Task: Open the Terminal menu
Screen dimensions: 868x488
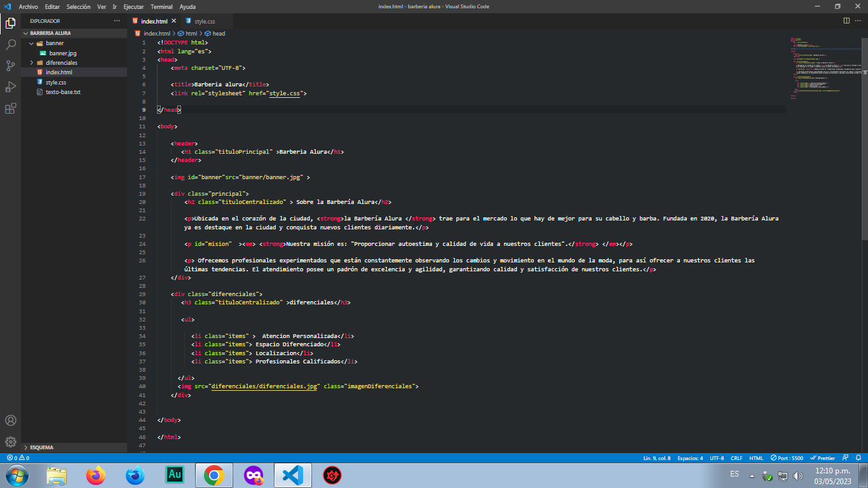Action: click(161, 6)
